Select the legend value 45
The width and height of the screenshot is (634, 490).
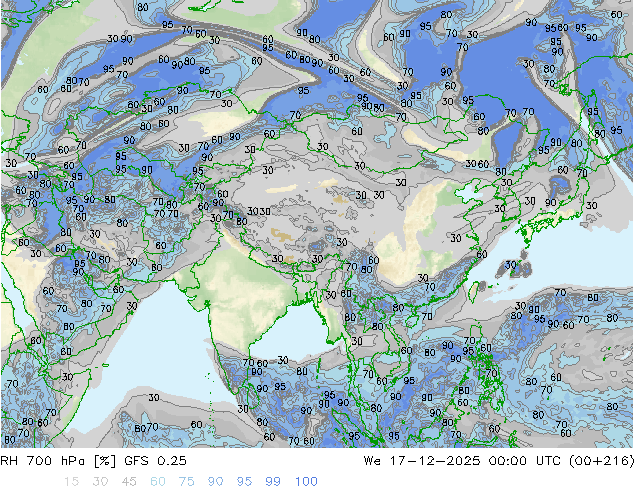(129, 482)
